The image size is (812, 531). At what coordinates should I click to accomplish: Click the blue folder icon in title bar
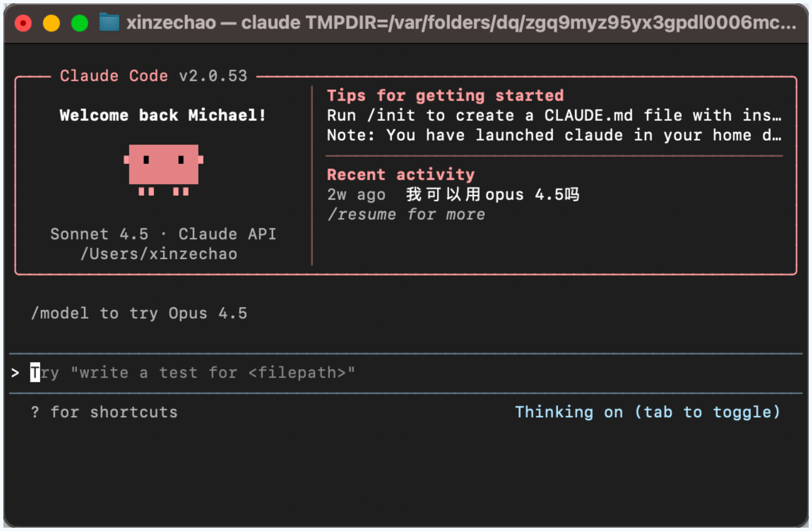[x=109, y=22]
